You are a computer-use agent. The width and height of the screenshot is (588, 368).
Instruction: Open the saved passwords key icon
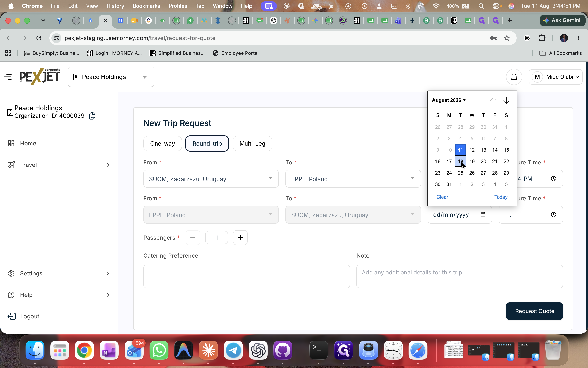coord(493,38)
